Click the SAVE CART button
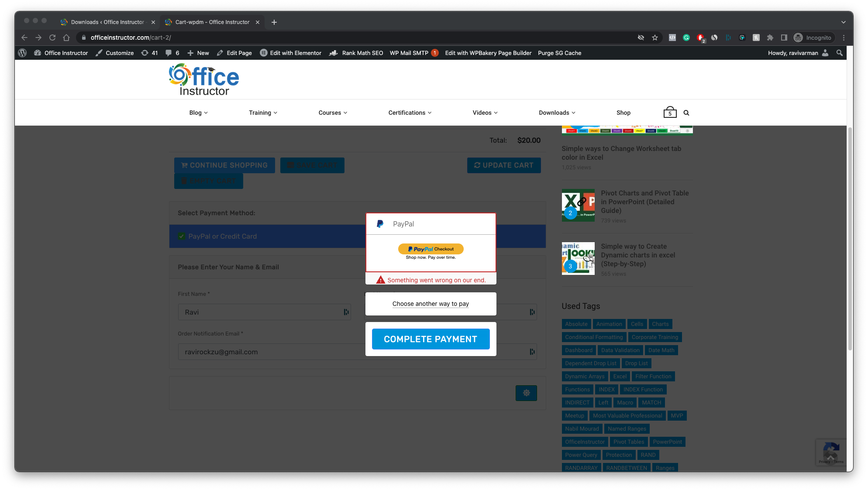This screenshot has width=868, height=490. [x=312, y=165]
